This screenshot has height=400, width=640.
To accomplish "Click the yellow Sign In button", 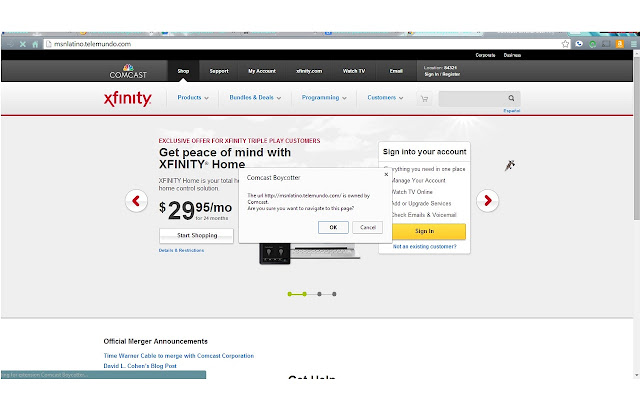I will 429,231.
